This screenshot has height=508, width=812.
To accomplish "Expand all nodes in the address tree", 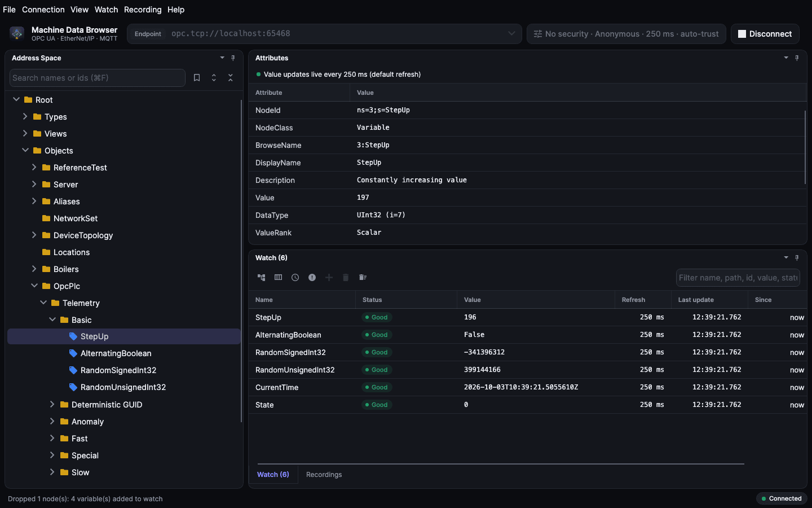I will click(214, 78).
